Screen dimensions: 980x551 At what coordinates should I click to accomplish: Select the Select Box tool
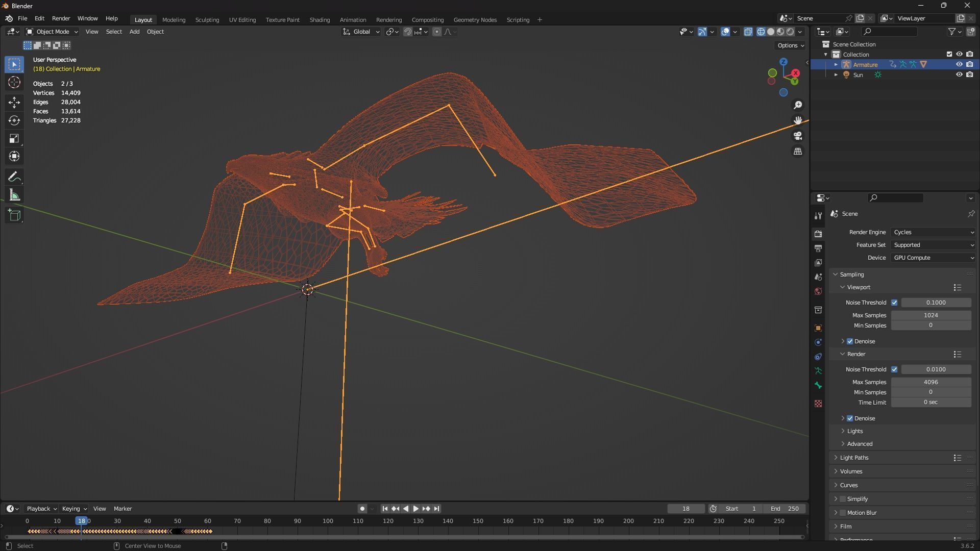[x=14, y=64]
